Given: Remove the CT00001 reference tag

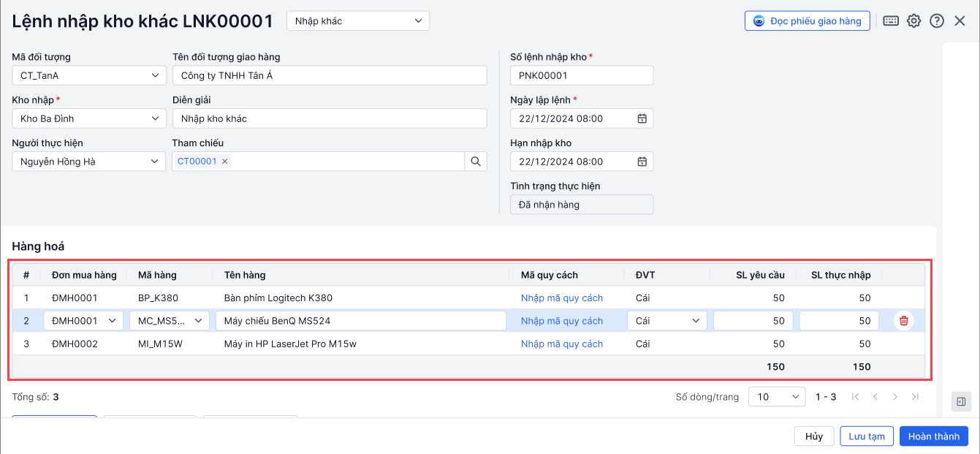Looking at the screenshot, I should [x=225, y=162].
